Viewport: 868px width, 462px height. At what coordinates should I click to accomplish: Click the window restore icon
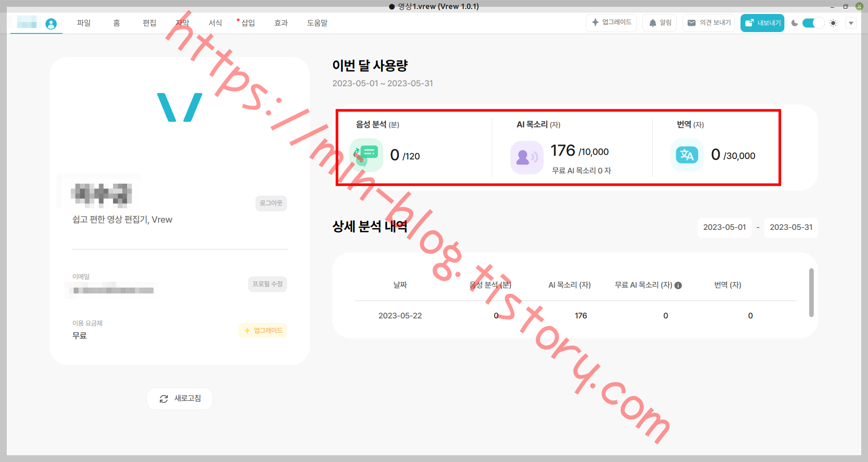tap(845, 6)
